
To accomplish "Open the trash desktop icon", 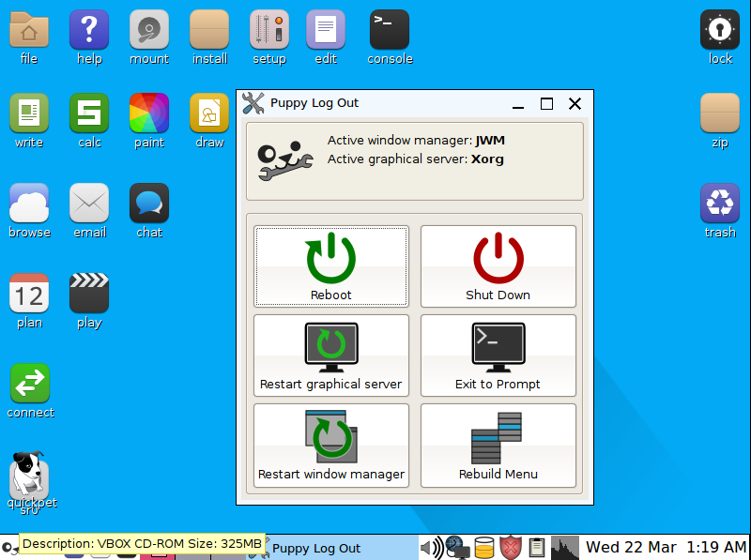I will click(x=720, y=203).
